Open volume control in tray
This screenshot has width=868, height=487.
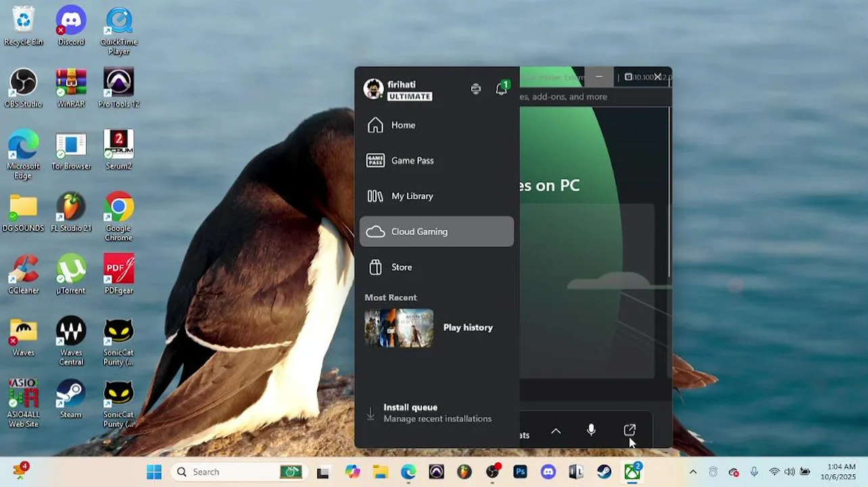pos(790,472)
